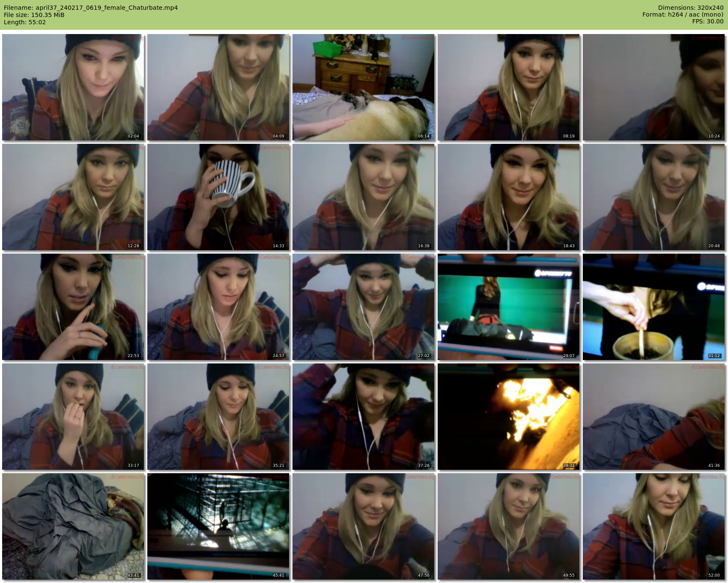The width and height of the screenshot is (728, 583).
Task: Click the fire scene thumbnail at 39:31
Action: (508, 417)
